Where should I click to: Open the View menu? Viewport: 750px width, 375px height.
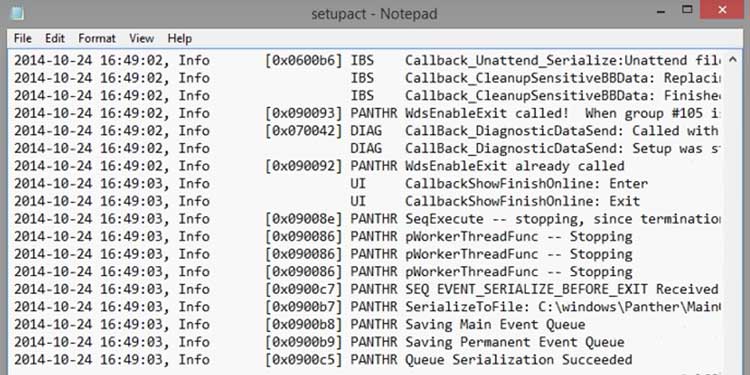[142, 38]
